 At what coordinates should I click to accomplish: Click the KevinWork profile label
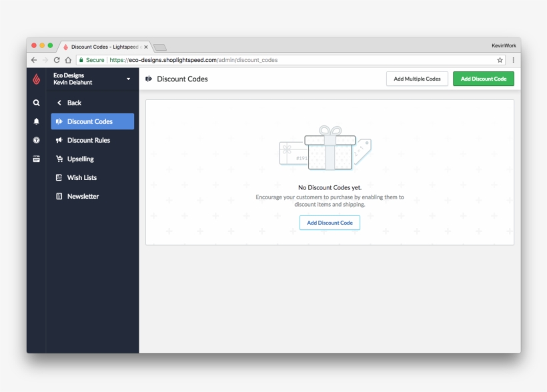point(504,46)
